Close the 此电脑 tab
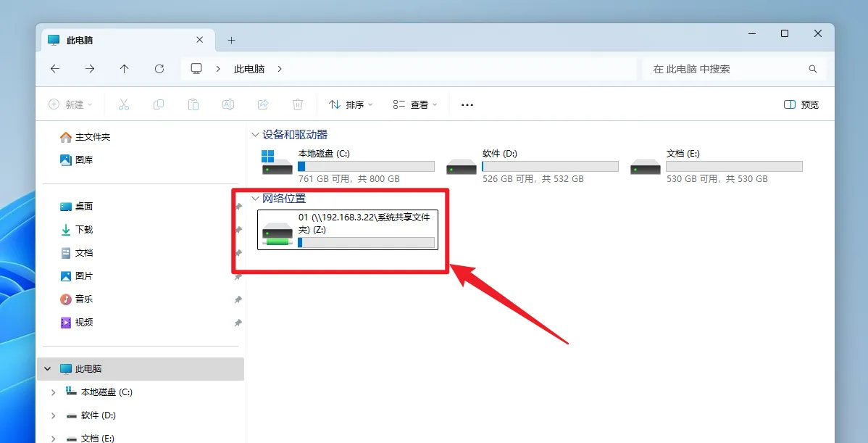Image resolution: width=868 pixels, height=443 pixels. pyautogui.click(x=200, y=40)
